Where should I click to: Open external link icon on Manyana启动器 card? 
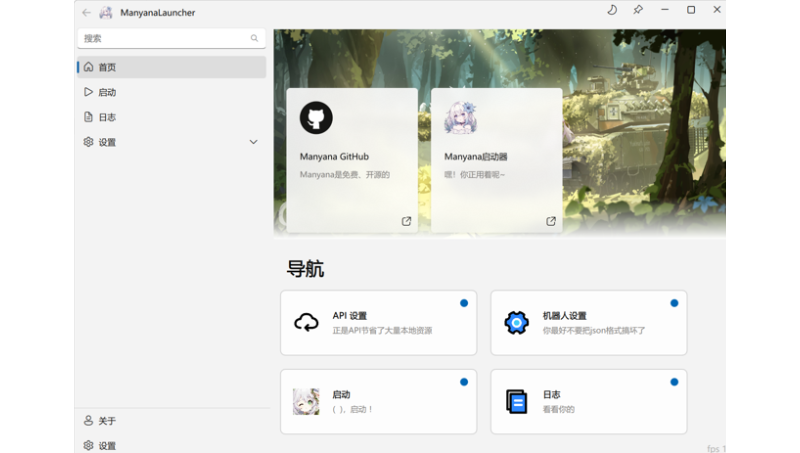(551, 221)
